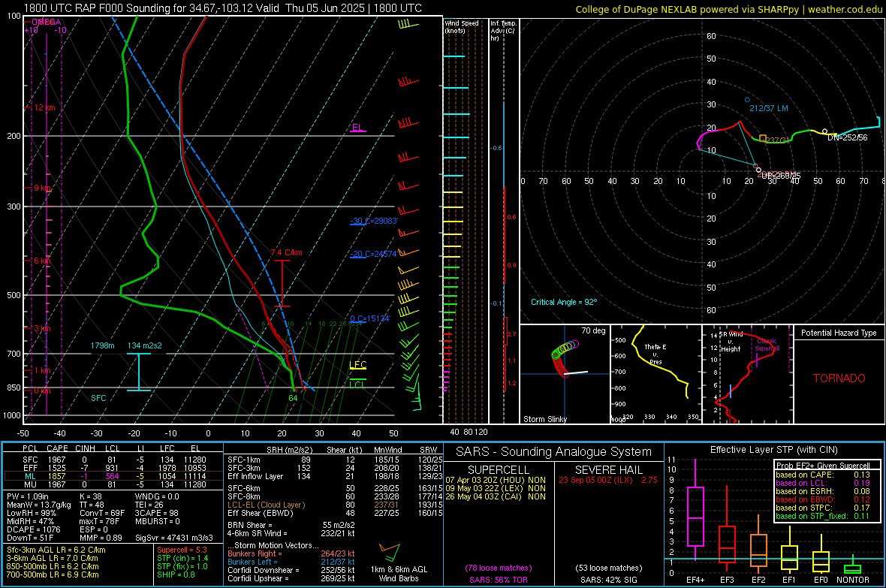886x588 pixels.
Task: Click the '212/37 LM' hodograph label
Action: tap(768, 108)
